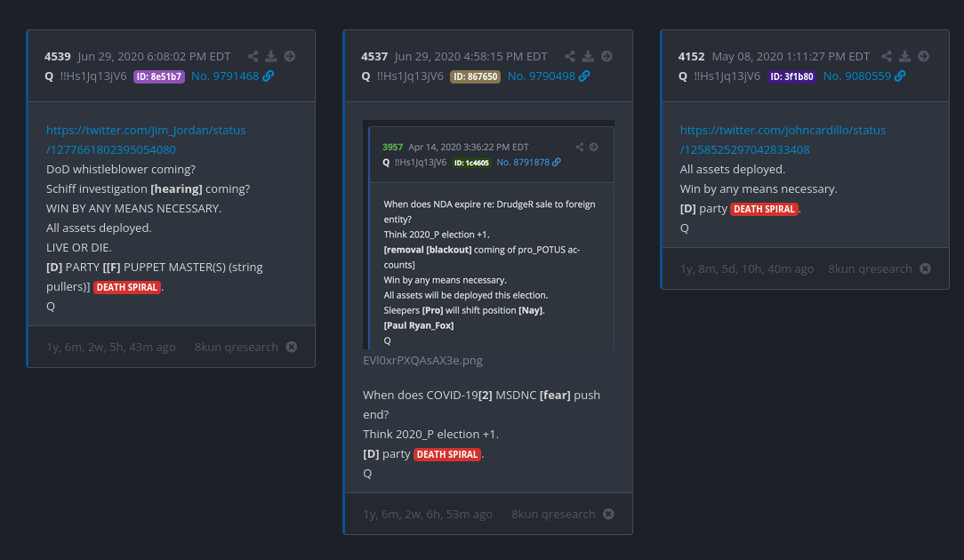Viewport: 964px width, 560px height.
Task: Select post number 4537
Action: [374, 57]
